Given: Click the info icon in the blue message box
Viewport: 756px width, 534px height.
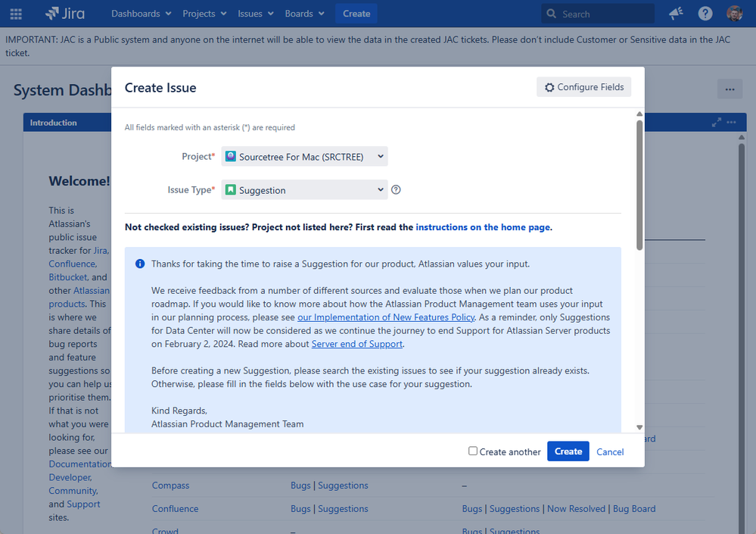Looking at the screenshot, I should pyautogui.click(x=140, y=264).
